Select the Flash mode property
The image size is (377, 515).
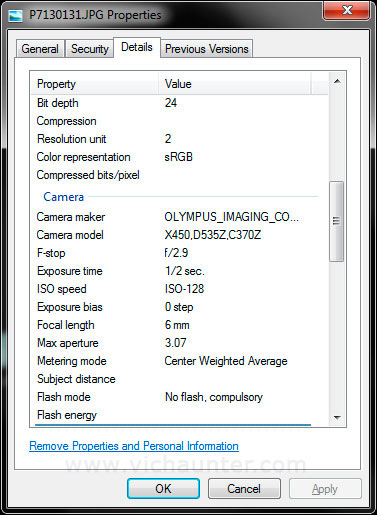point(64,397)
